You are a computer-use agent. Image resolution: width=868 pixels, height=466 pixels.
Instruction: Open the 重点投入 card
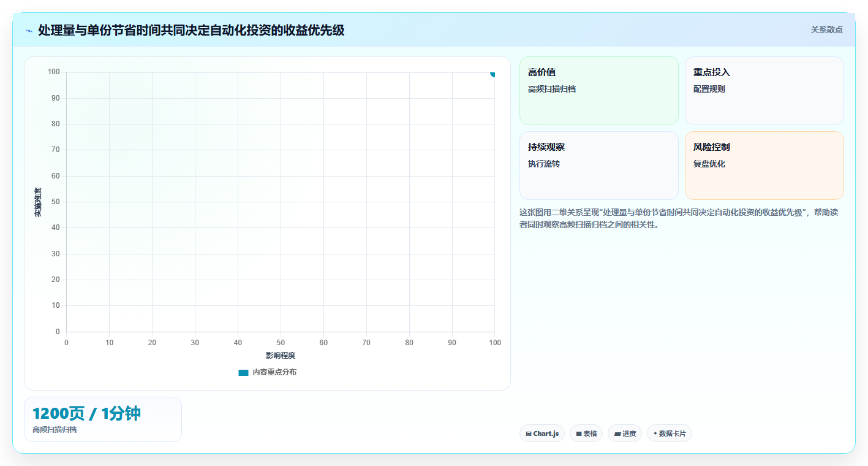coord(764,91)
